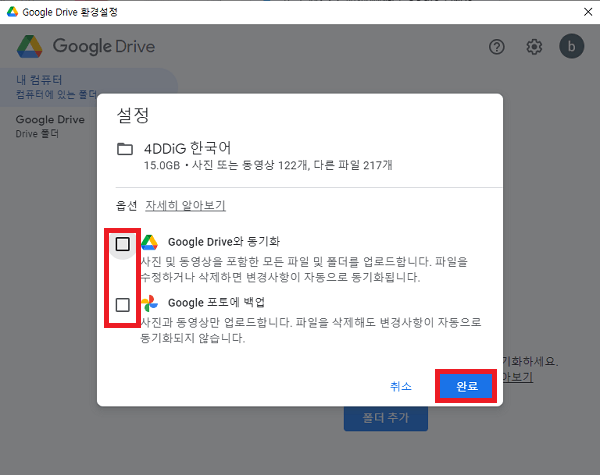
Task: Open the account avatar labeled b
Action: pyautogui.click(x=571, y=46)
